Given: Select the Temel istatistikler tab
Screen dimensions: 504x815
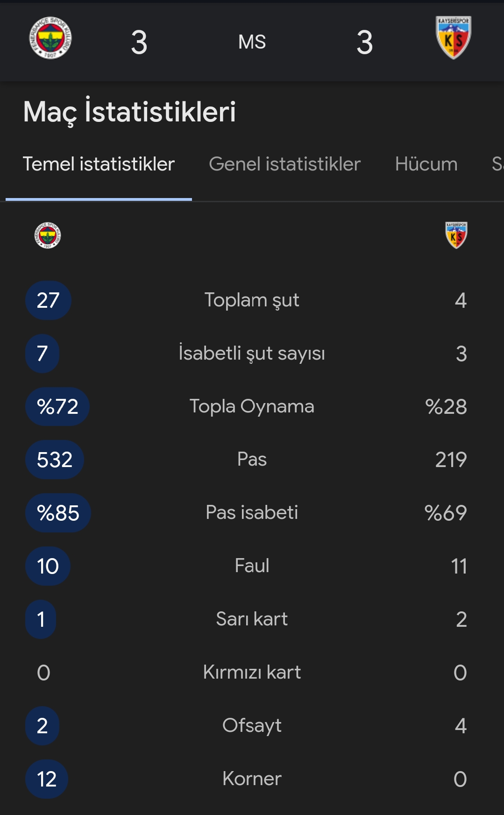Looking at the screenshot, I should pos(99,164).
